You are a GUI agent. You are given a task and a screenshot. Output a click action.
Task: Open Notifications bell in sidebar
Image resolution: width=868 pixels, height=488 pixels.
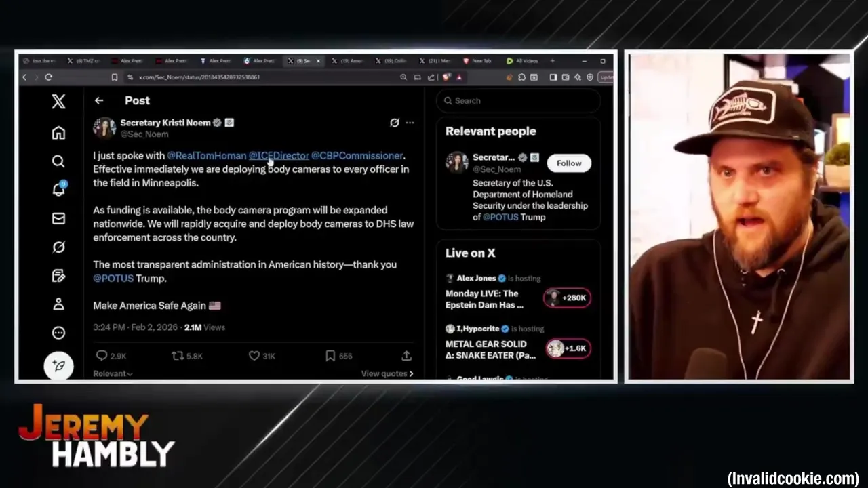click(x=59, y=189)
